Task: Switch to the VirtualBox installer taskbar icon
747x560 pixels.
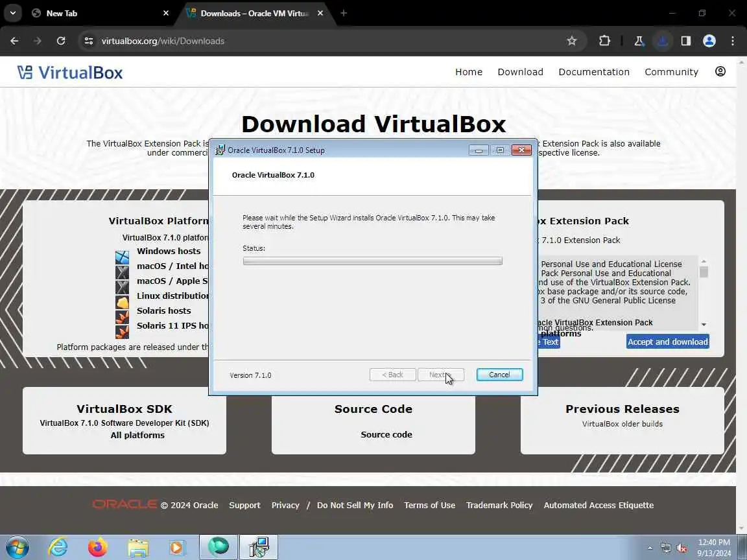Action: coord(259,547)
